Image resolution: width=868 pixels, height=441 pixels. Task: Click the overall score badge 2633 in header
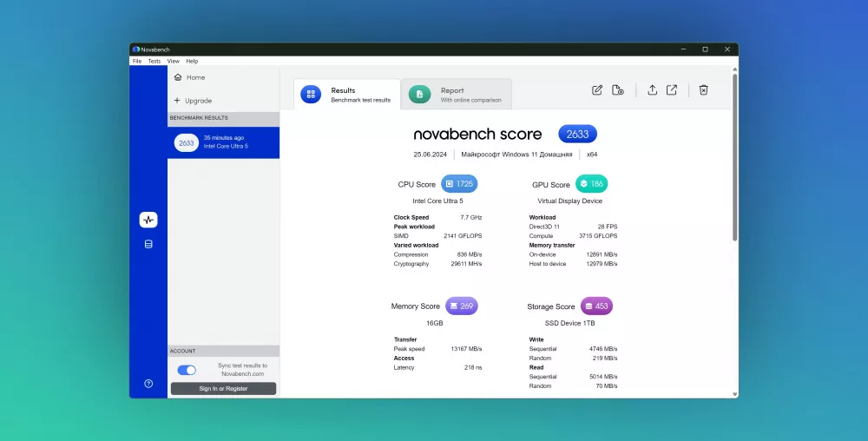577,134
